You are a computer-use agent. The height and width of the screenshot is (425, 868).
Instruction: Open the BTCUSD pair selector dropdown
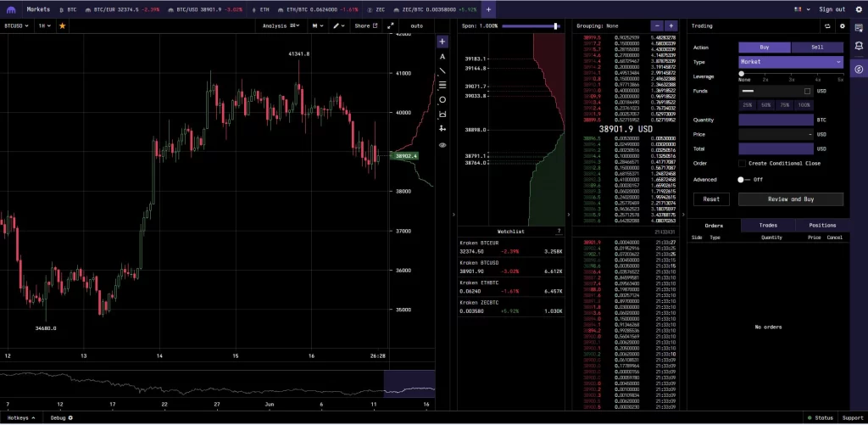click(17, 26)
